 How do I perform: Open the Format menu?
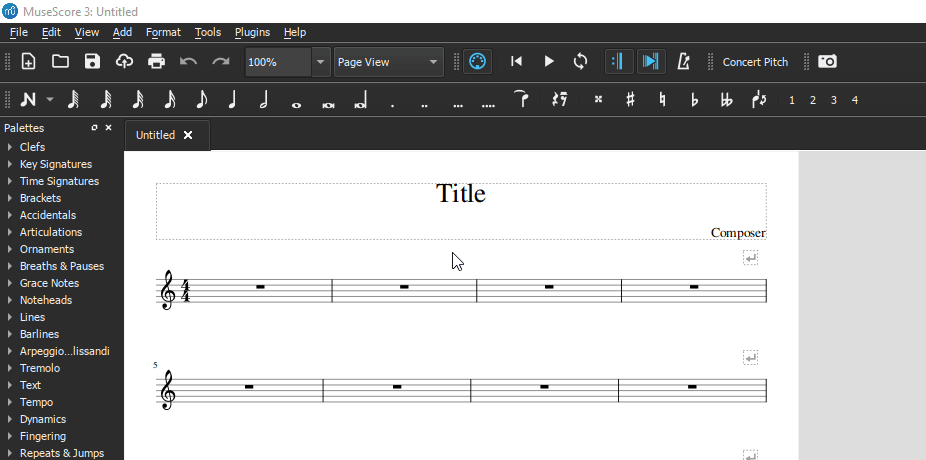click(163, 32)
